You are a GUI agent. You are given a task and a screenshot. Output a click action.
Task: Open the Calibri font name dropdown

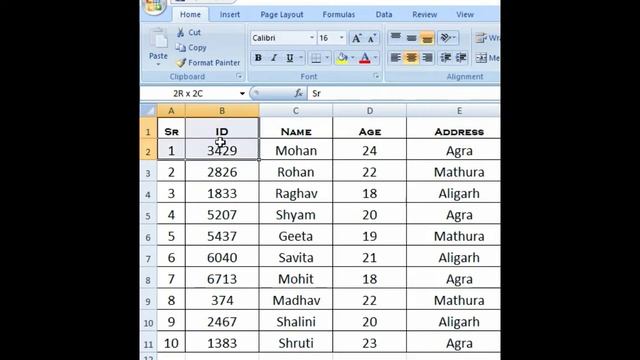coord(312,38)
